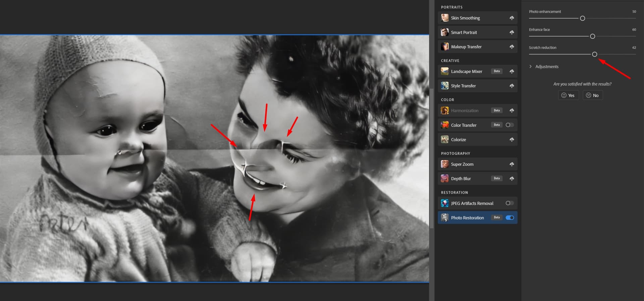Click the Makeup Transfer cloud icon
The height and width of the screenshot is (301, 644).
512,47
